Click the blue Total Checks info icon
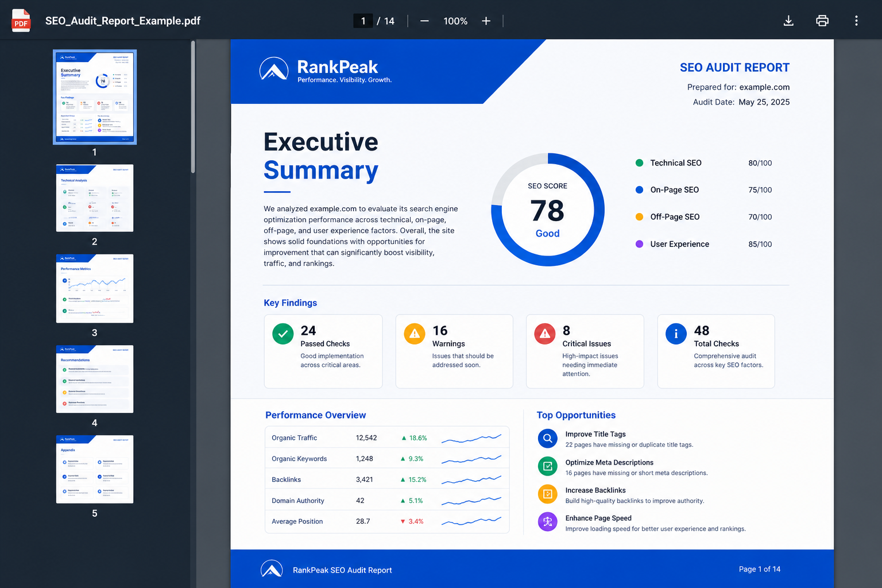The height and width of the screenshot is (588, 882). tap(676, 334)
